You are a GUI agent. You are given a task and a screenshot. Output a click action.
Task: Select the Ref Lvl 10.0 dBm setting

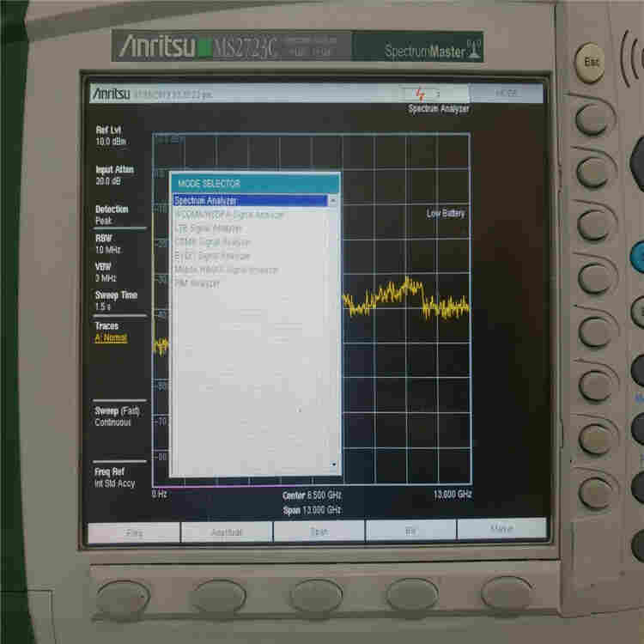[112, 135]
